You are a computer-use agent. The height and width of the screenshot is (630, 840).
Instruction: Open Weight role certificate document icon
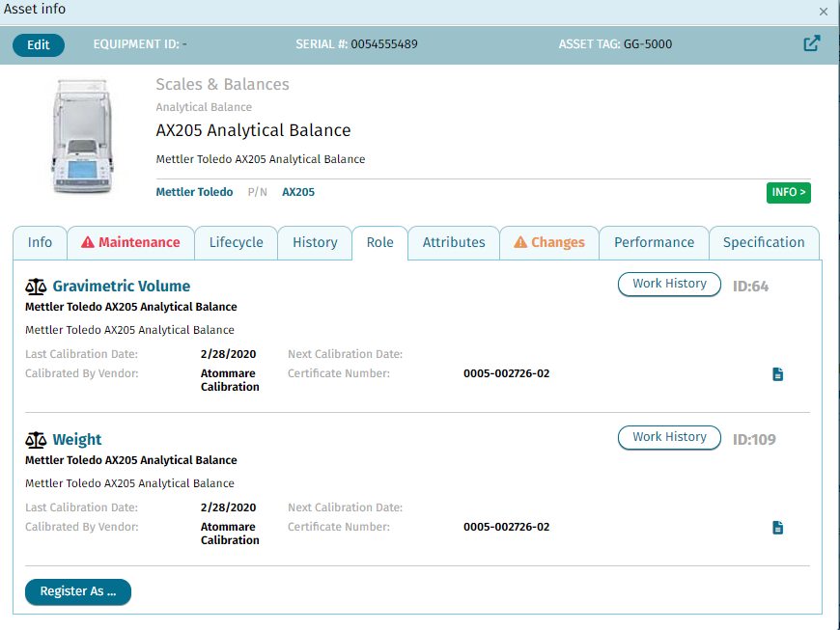pyautogui.click(x=778, y=528)
